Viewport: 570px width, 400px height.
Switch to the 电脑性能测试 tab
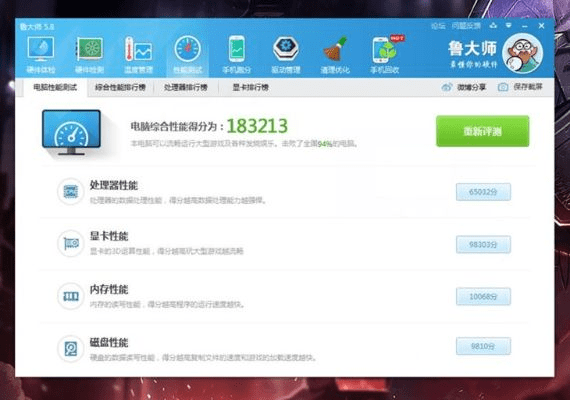pos(55,88)
